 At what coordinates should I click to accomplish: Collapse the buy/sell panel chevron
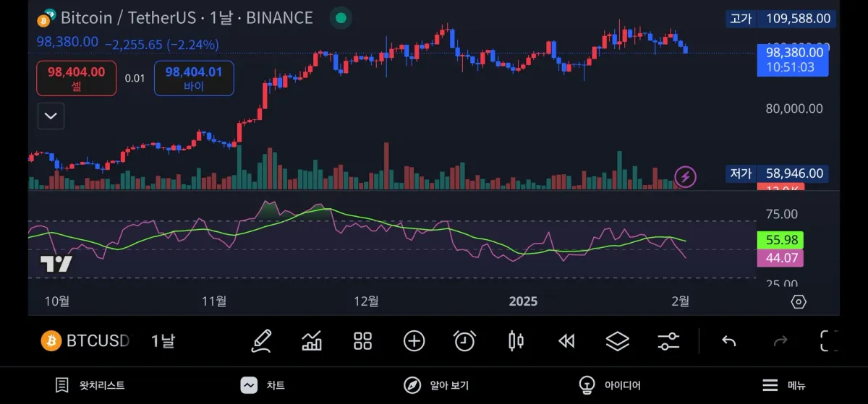51,116
